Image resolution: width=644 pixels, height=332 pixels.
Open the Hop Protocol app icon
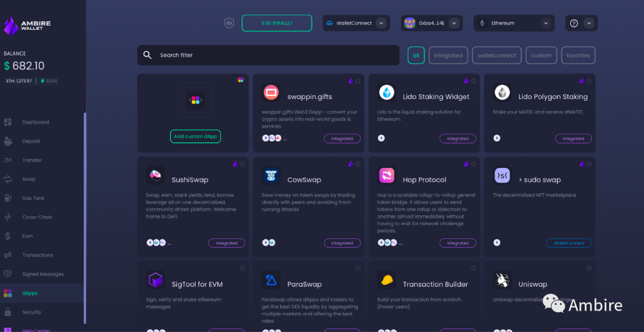386,176
